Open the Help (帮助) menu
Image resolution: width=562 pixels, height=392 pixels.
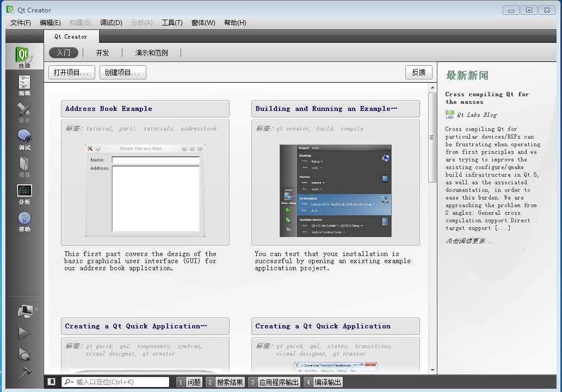click(x=235, y=23)
